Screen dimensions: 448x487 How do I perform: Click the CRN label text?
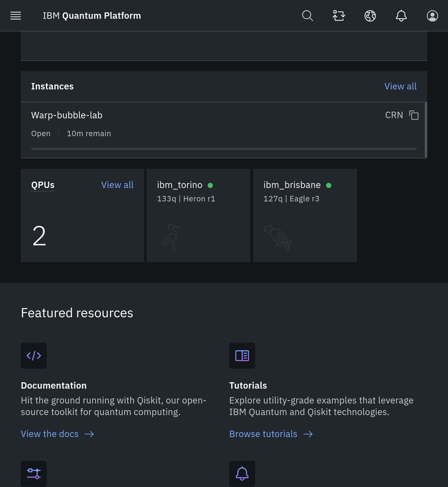click(x=394, y=115)
